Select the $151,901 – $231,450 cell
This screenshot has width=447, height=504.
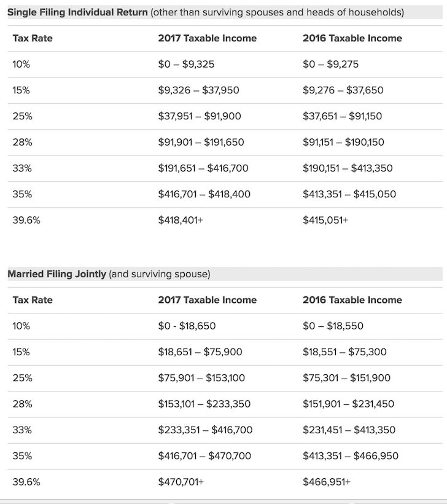348,404
